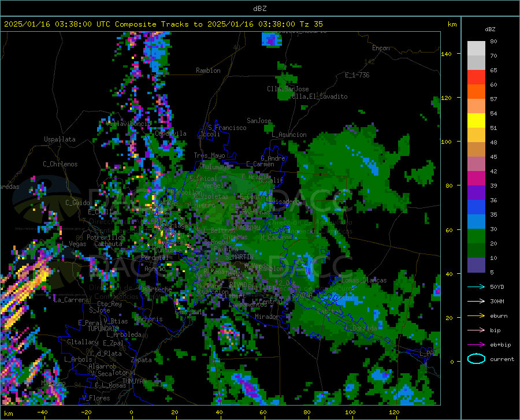Click the 'Tres_Mayo' map label
520x420 pixels.
209,155
